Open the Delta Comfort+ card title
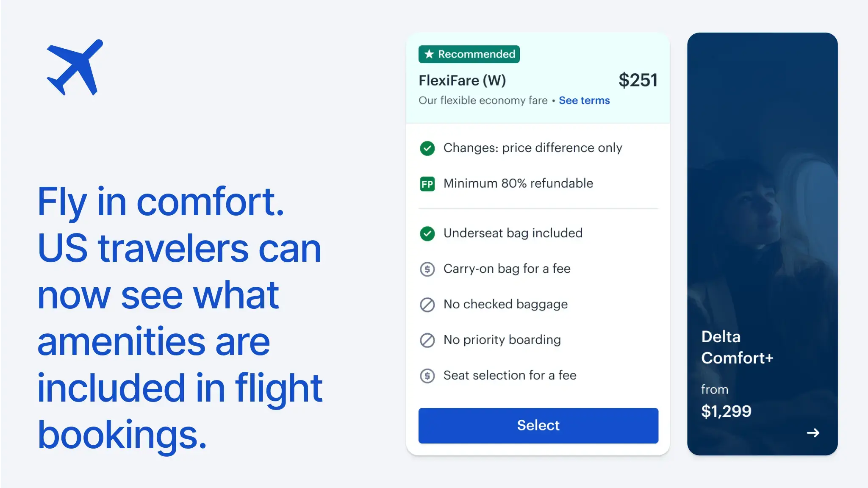Viewport: 868px width, 488px height. pyautogui.click(x=737, y=347)
